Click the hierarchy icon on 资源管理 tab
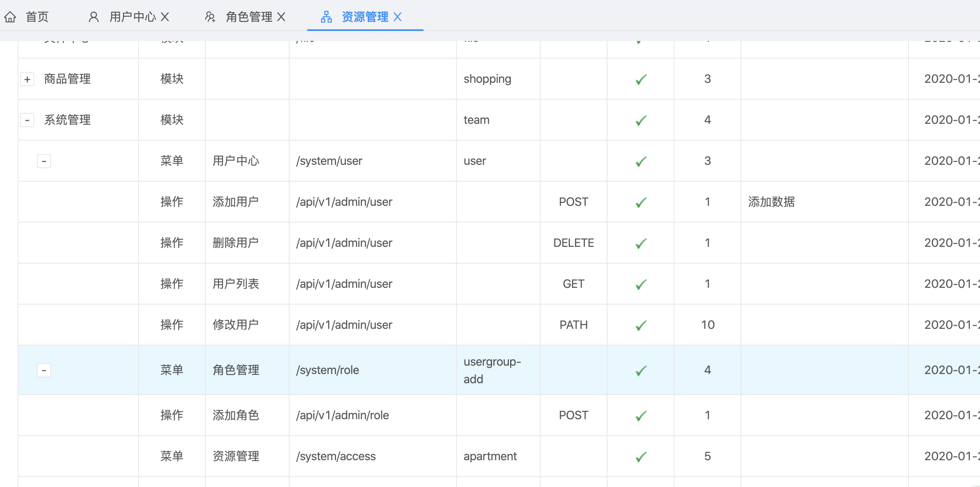 326,17
